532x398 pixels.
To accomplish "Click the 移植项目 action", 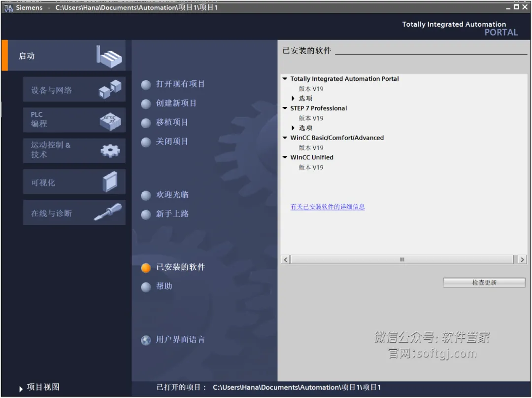I will coord(172,123).
